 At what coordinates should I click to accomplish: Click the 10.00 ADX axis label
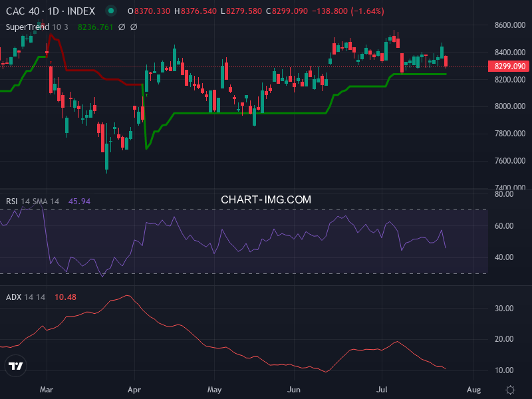(504, 370)
